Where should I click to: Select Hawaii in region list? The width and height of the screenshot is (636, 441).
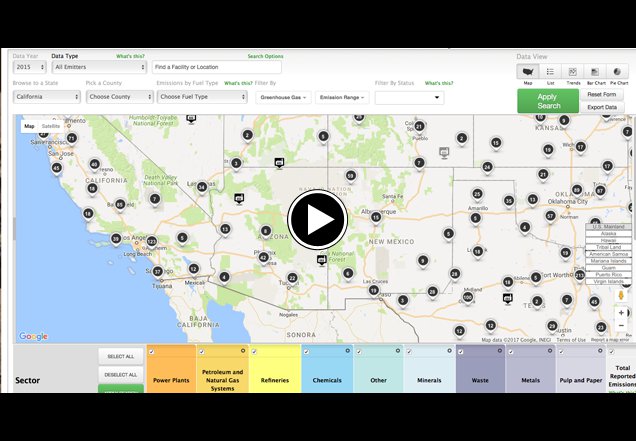608,241
